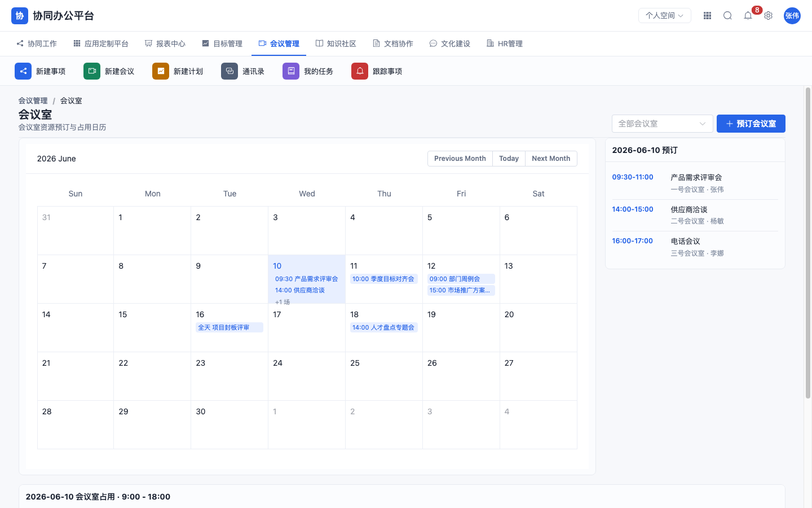Open the 14:00 人才盘点专题会 event
The height and width of the screenshot is (508, 812).
click(x=384, y=327)
